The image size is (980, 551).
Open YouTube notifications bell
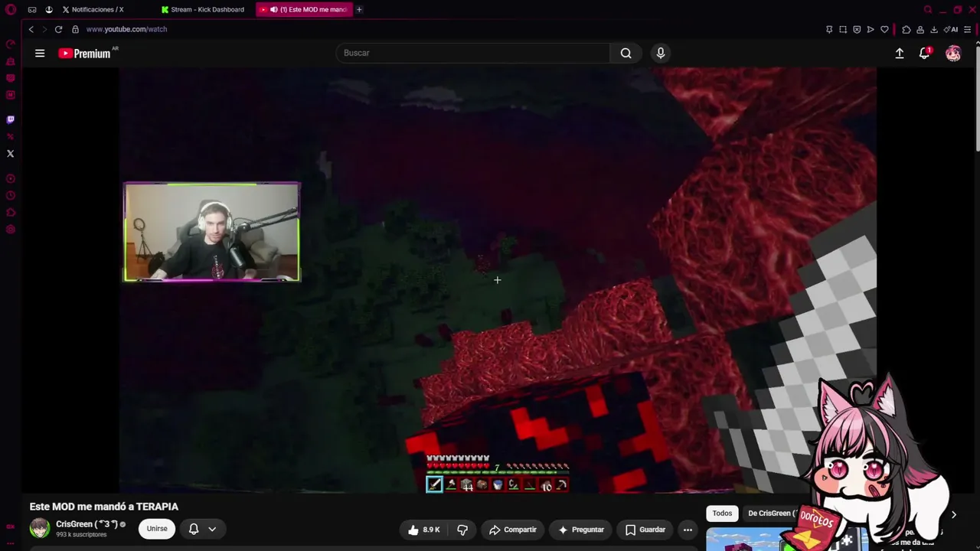pyautogui.click(x=925, y=53)
